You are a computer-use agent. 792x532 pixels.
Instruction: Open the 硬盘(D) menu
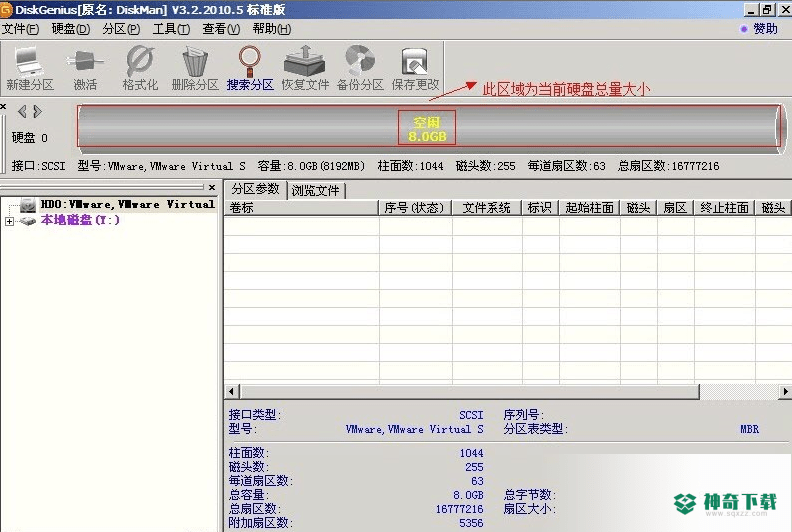point(71,29)
